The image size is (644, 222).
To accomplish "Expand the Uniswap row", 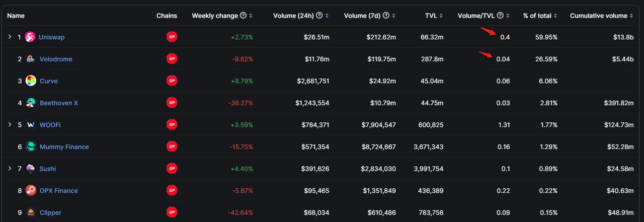I will pyautogui.click(x=10, y=37).
